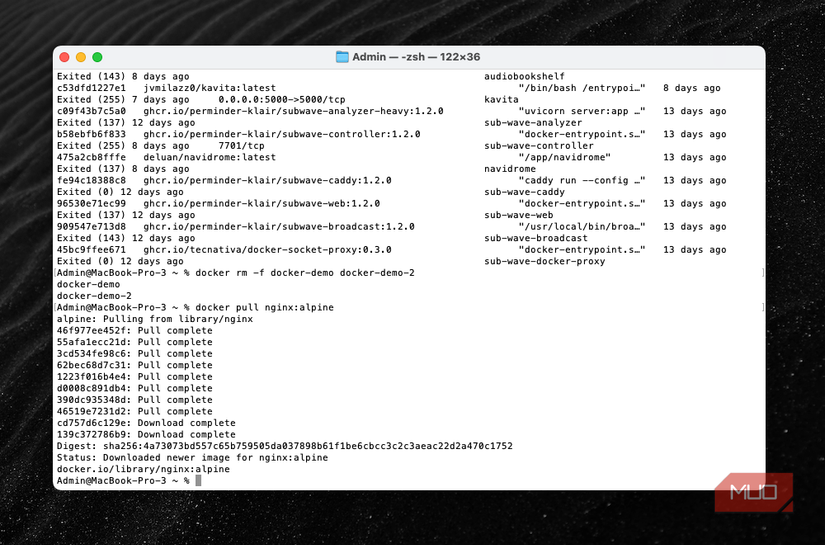
Task: Click the port text 7701/tcp
Action: [x=242, y=146]
